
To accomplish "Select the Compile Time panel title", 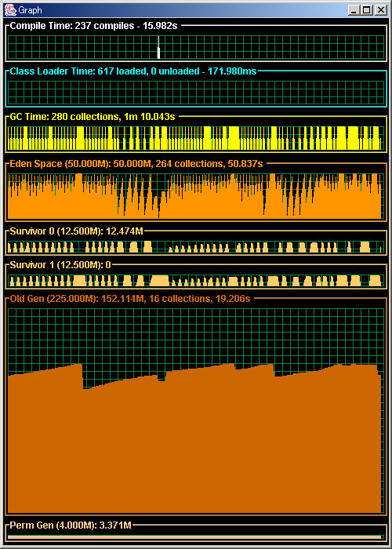I will (94, 26).
